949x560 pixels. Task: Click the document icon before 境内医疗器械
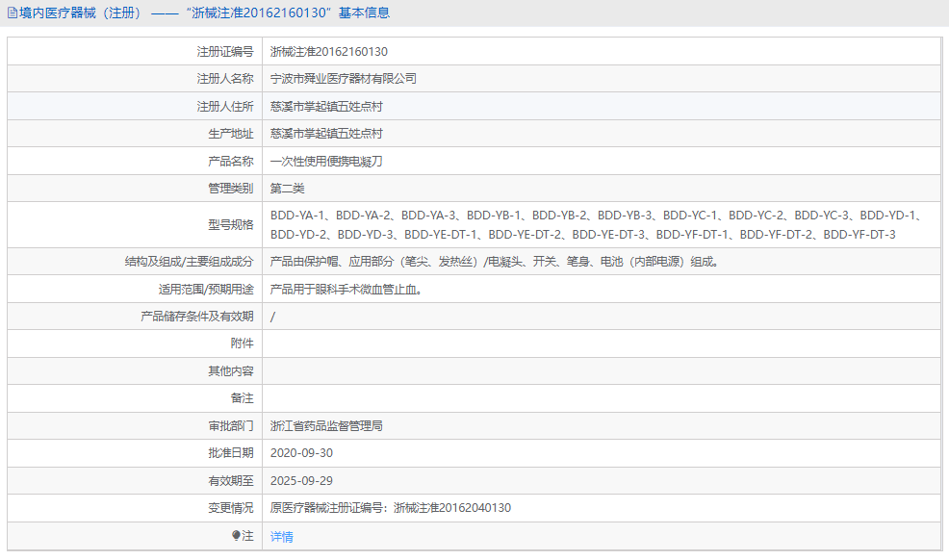(13, 13)
